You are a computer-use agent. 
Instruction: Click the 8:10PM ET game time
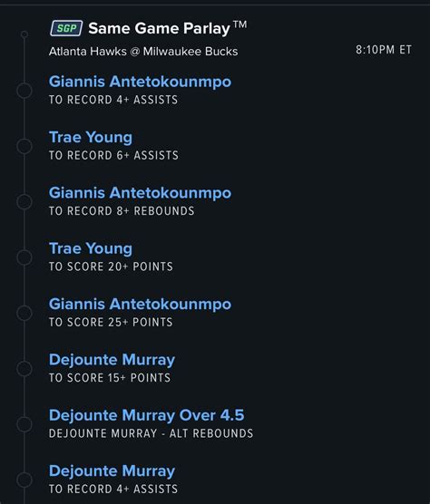(x=384, y=50)
